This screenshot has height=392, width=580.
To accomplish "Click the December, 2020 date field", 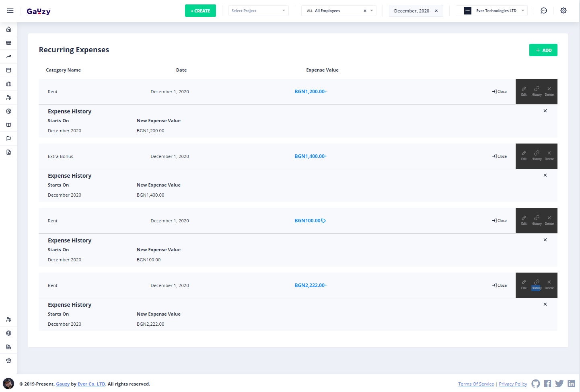I will (x=411, y=11).
